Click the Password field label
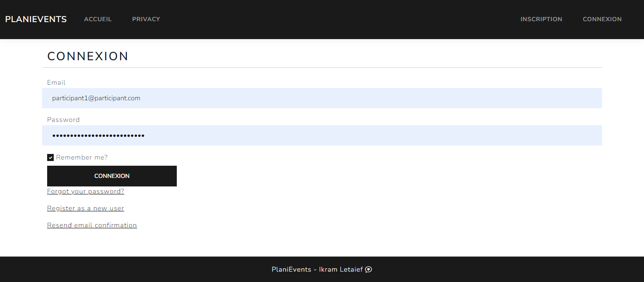Screen dimensions: 644x282 63,120
